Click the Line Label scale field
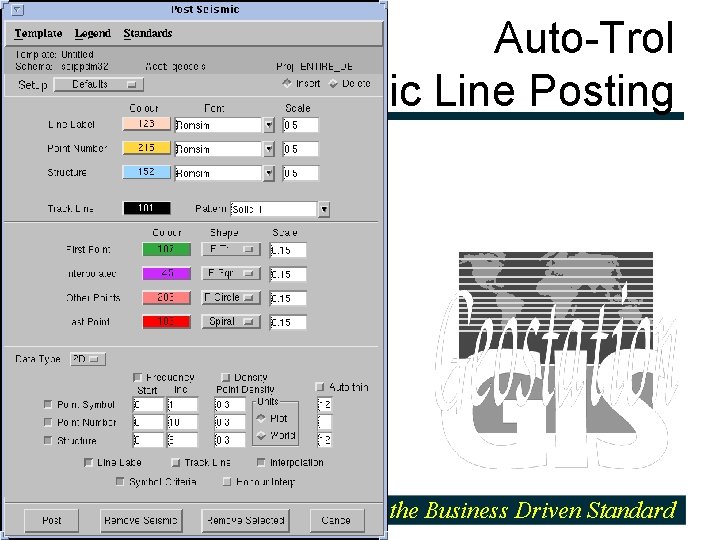Screen dimensions: 720x540 (300, 125)
